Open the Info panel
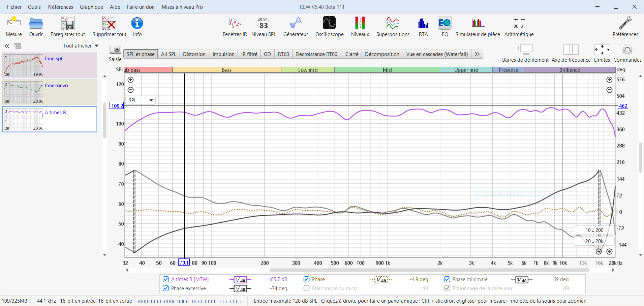Screen dimensions: 644x306 click(137, 26)
